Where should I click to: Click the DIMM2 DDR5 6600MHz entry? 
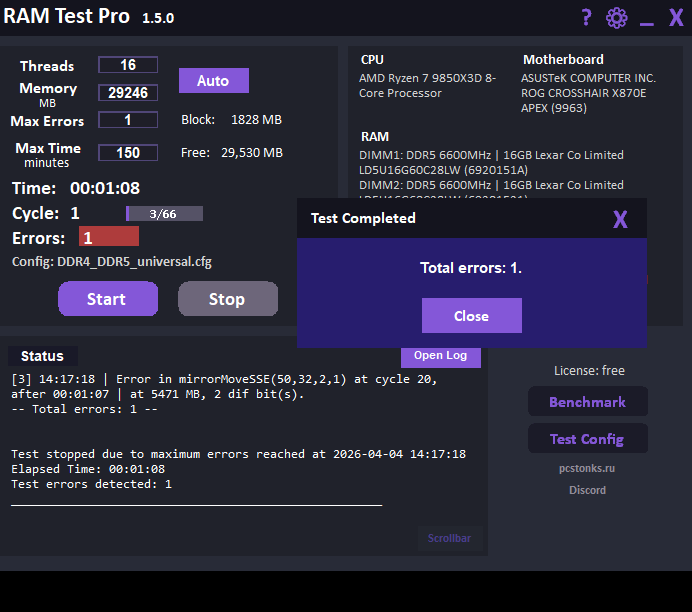(491, 185)
